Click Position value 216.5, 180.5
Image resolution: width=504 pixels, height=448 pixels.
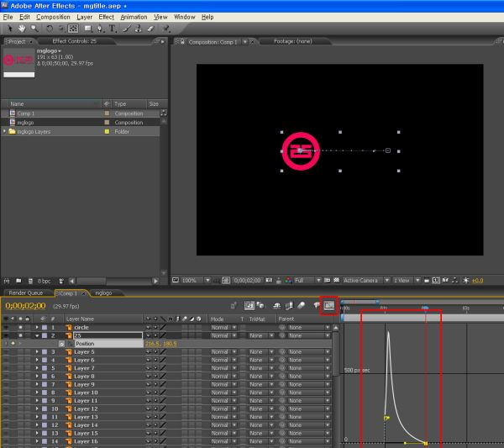click(x=161, y=344)
